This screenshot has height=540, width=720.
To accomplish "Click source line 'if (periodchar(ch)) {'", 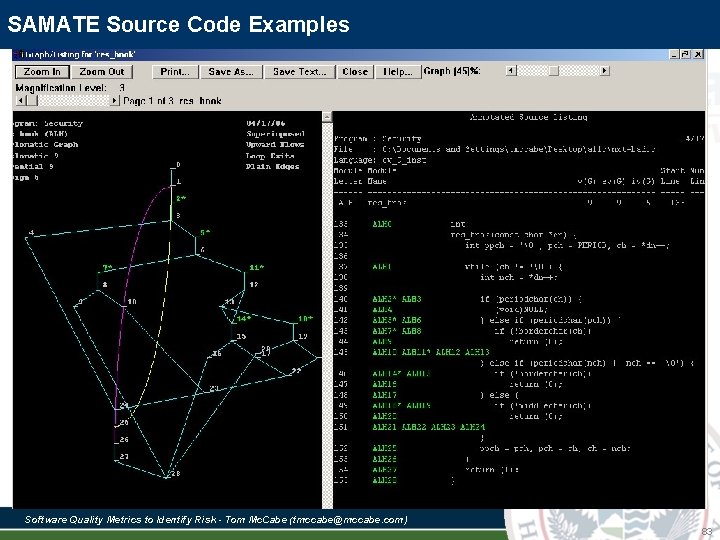I will click(x=531, y=299).
